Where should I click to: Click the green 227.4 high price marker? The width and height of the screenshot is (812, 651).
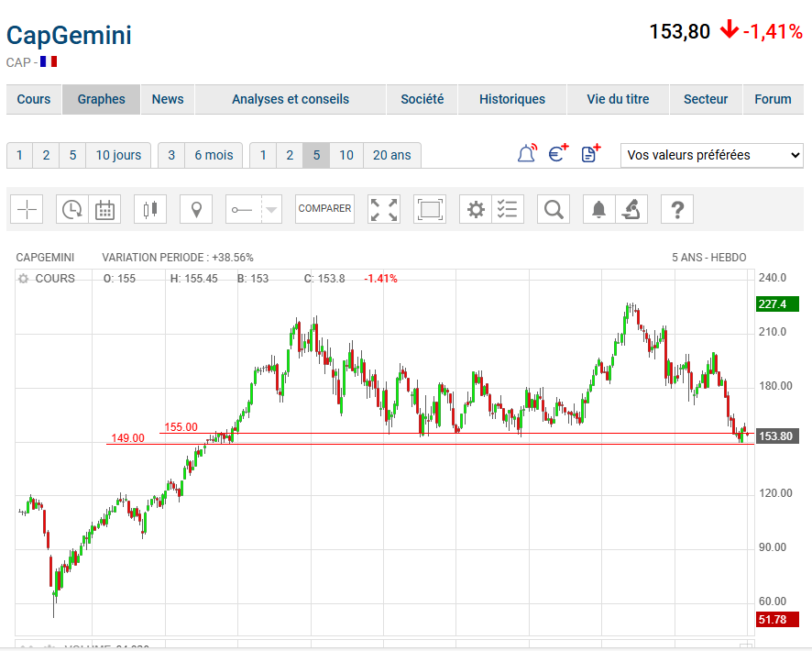pos(777,304)
